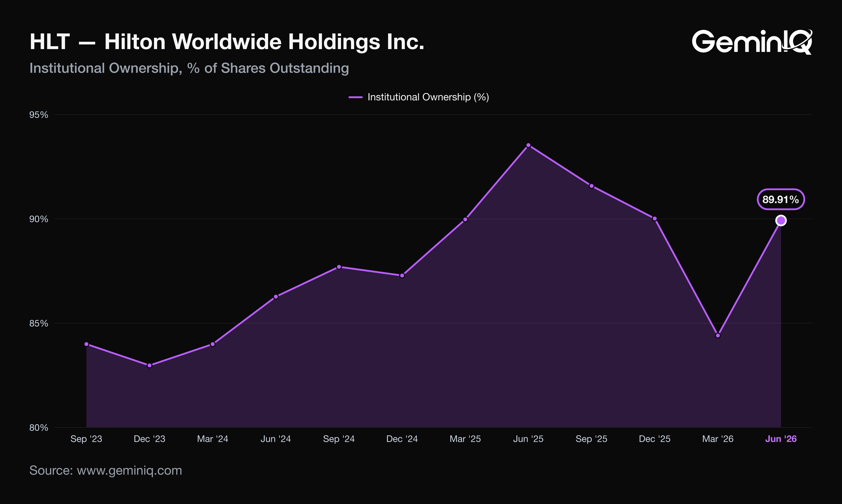Click the highlighted Jun '26 x-axis label
Screen dimensions: 842x504
click(781, 439)
